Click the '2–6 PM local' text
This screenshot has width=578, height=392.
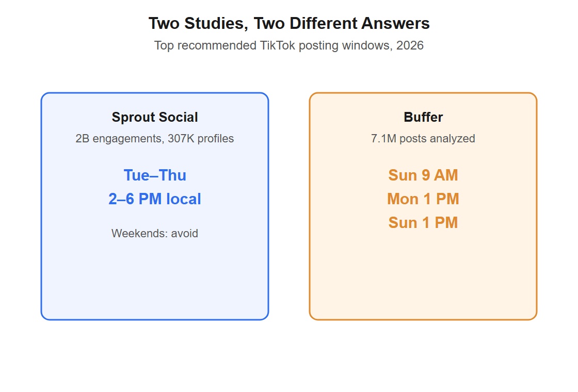[x=155, y=199]
